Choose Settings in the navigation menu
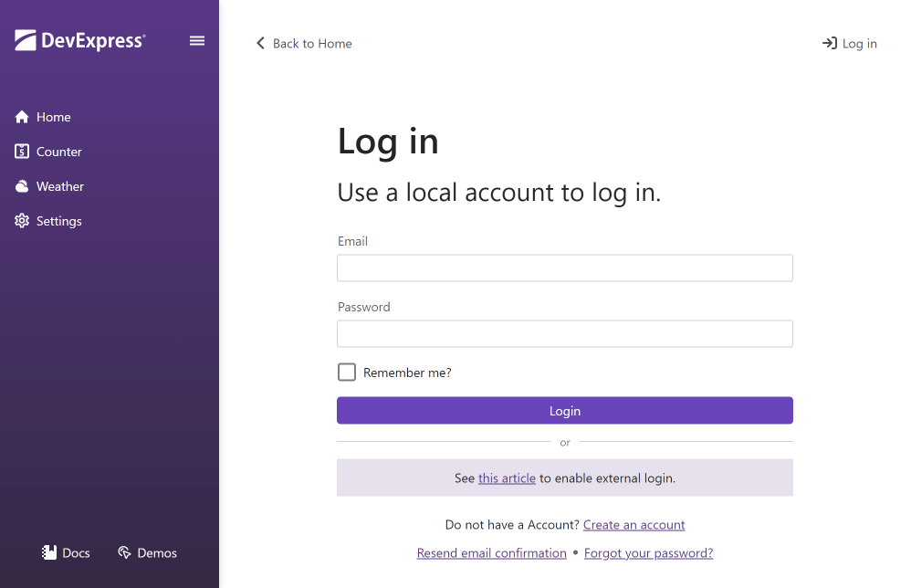 pyautogui.click(x=59, y=221)
